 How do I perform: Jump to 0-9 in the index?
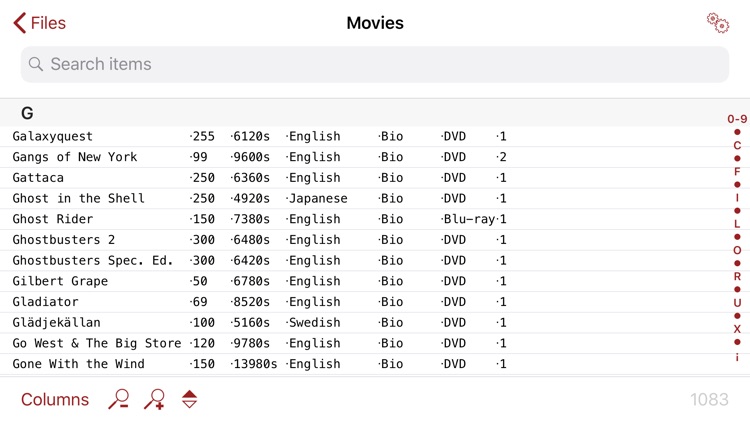(737, 119)
